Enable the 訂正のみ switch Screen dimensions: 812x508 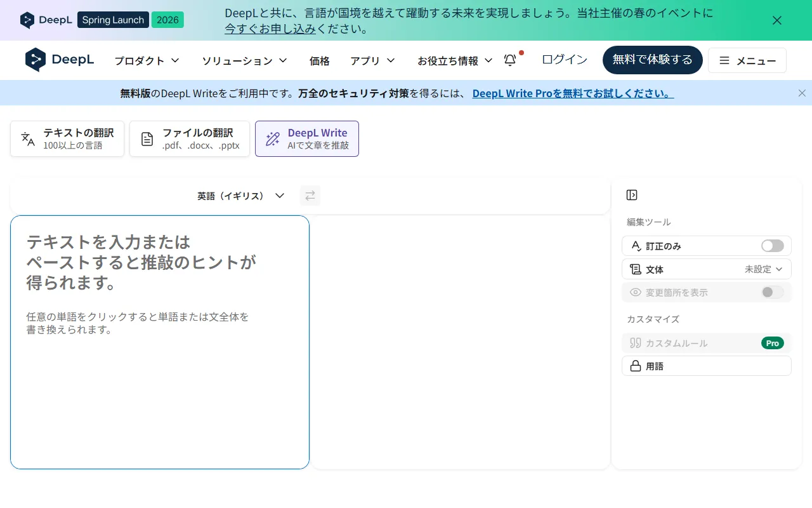(x=772, y=246)
